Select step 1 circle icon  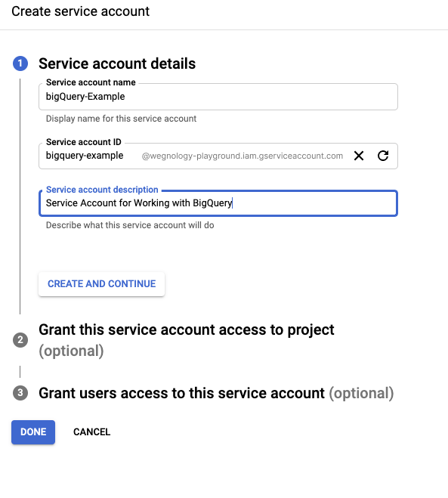20,63
